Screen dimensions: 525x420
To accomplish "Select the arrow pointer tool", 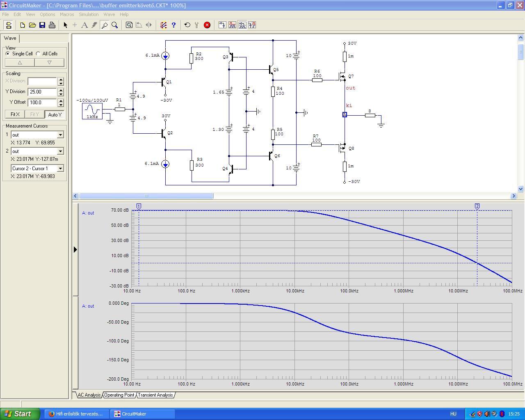I will [x=65, y=25].
